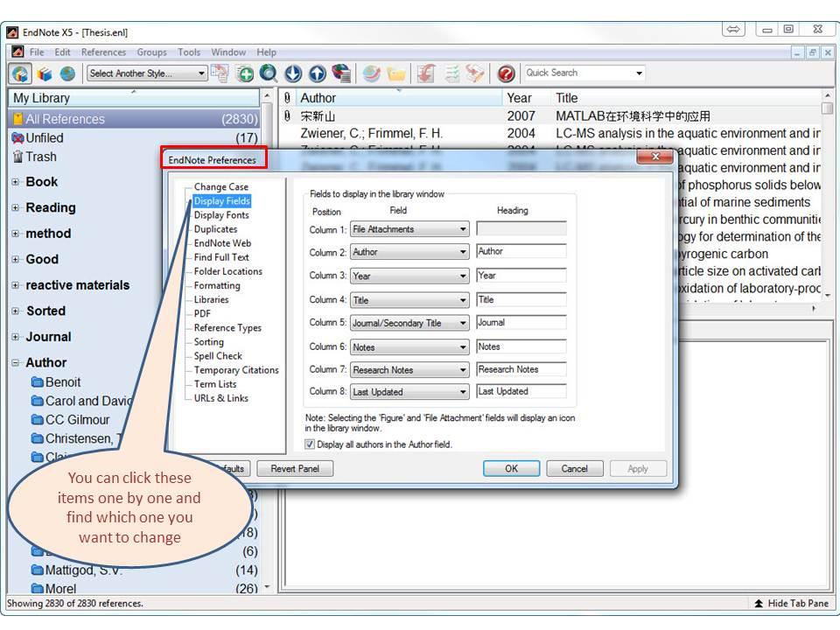Select Integrated Library & Online Search mode icon
This screenshot has height=630, width=840.
pyautogui.click(x=20, y=73)
